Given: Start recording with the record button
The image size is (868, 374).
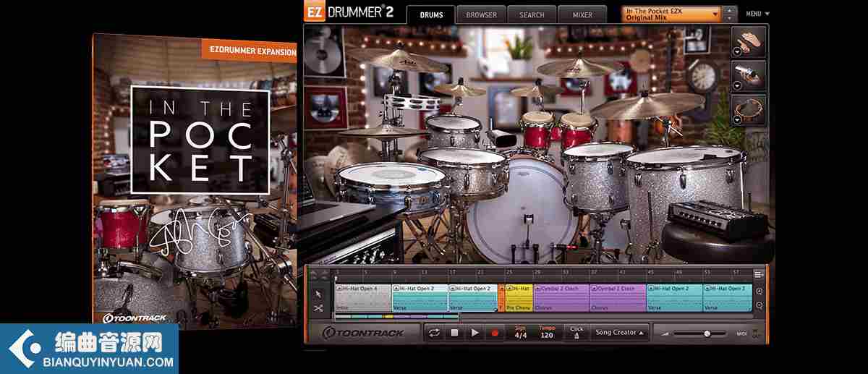Looking at the screenshot, I should [x=495, y=333].
